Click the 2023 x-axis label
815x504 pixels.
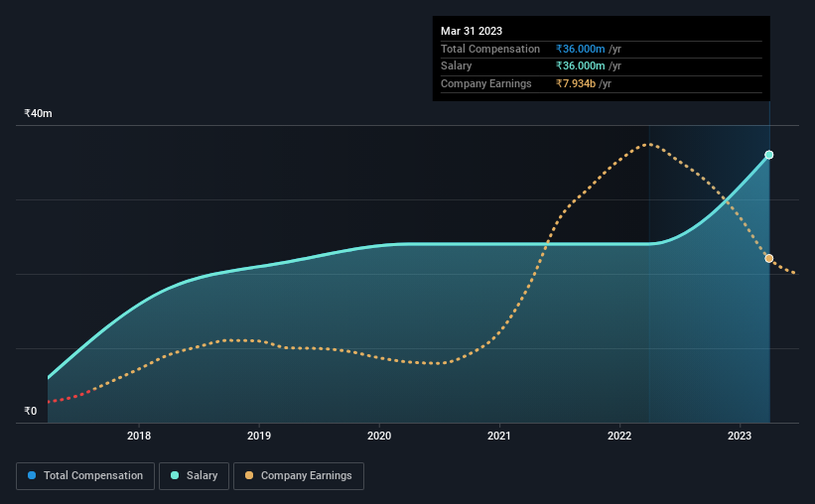740,436
